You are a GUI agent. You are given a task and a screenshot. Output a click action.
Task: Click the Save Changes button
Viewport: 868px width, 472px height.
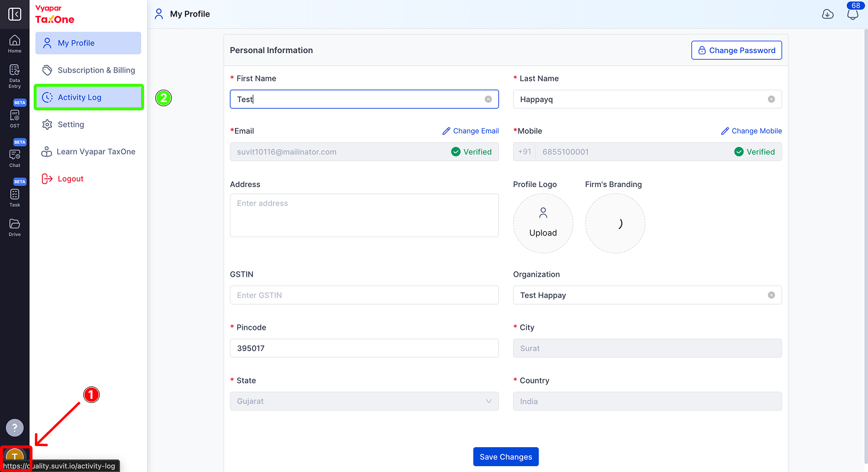click(x=505, y=457)
